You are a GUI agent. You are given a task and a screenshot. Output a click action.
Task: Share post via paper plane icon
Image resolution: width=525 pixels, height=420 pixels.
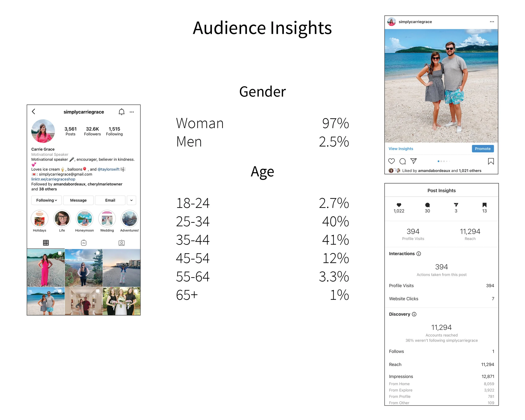tap(413, 161)
